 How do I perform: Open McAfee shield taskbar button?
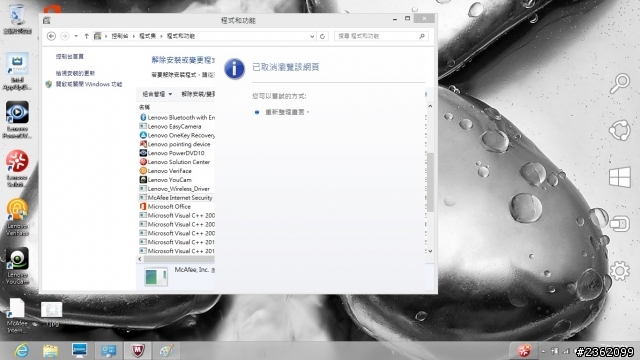138,351
